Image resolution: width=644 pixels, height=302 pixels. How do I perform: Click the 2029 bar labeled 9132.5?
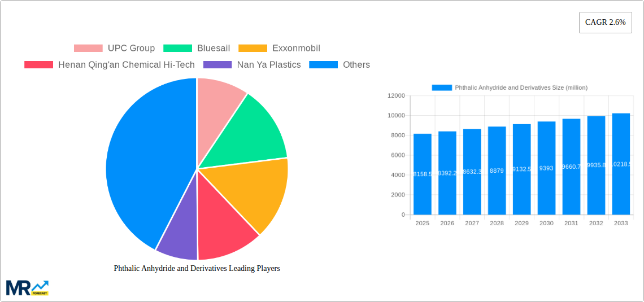click(522, 169)
